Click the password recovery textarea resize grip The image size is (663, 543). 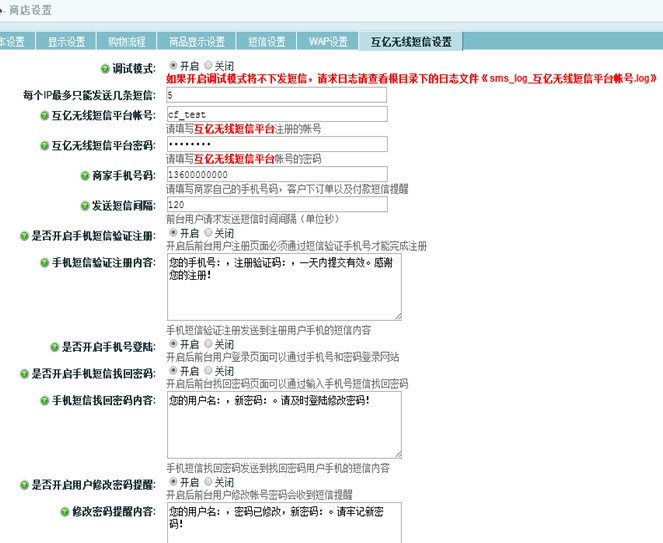pyautogui.click(x=398, y=454)
